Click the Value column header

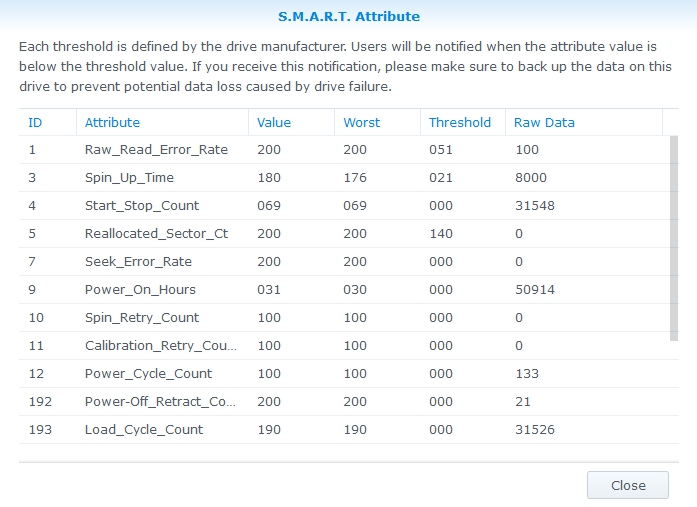(274, 122)
